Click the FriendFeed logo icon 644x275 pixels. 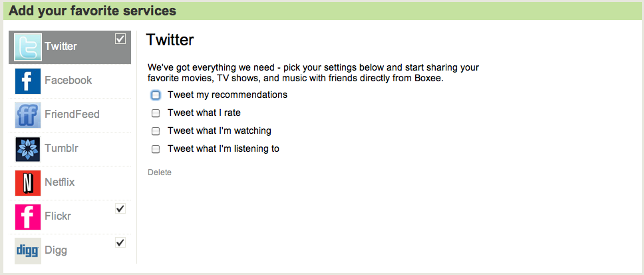pyautogui.click(x=28, y=115)
